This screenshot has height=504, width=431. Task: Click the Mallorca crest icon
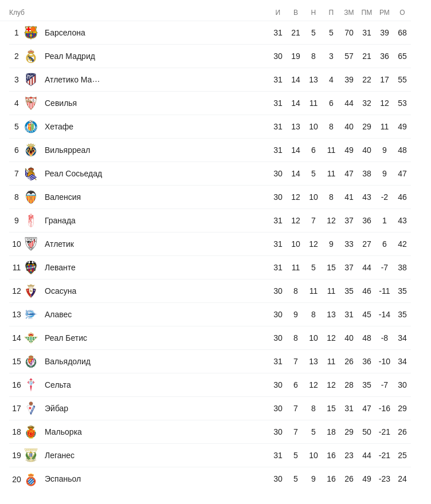31,432
